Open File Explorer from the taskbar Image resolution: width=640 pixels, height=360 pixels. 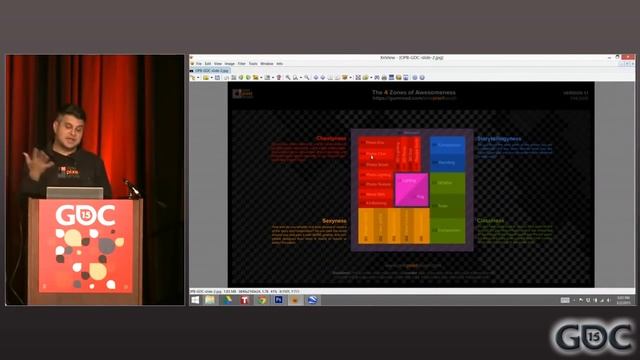coord(210,300)
